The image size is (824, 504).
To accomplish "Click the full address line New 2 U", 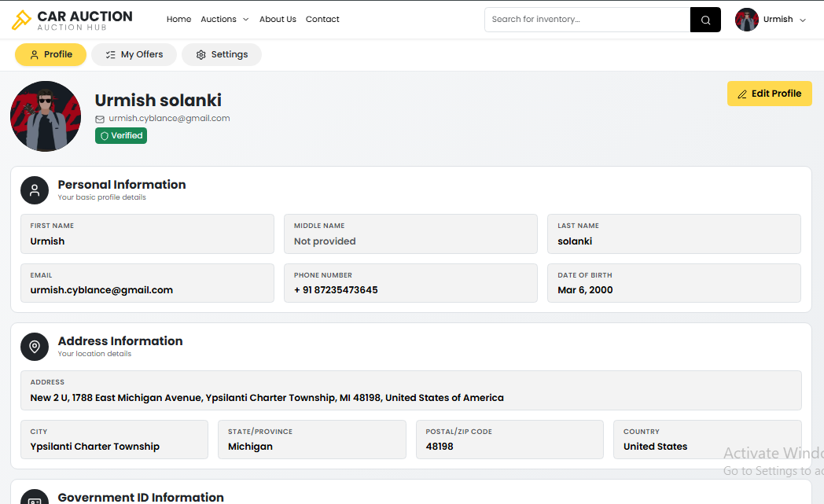I will [x=267, y=398].
